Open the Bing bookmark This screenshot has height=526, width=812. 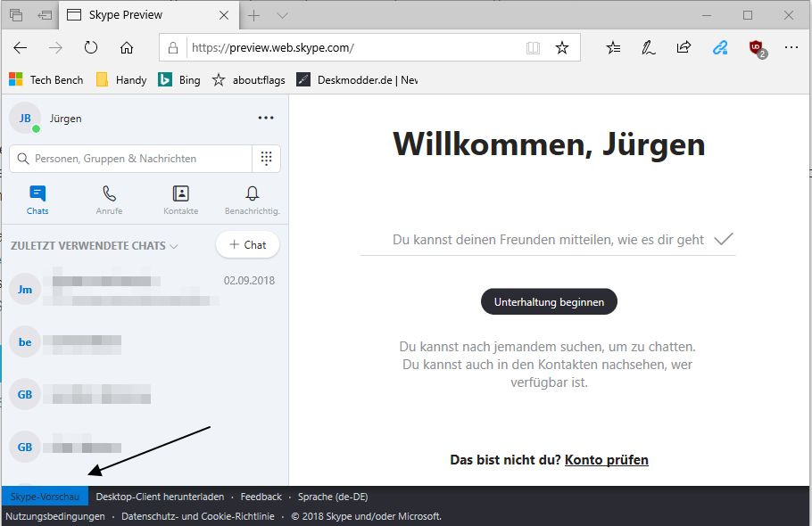(x=179, y=79)
